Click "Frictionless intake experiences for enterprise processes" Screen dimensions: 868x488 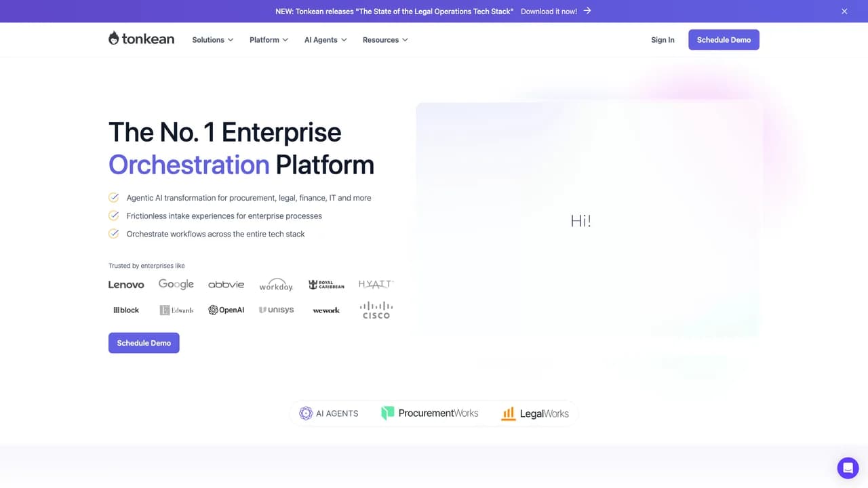click(224, 216)
